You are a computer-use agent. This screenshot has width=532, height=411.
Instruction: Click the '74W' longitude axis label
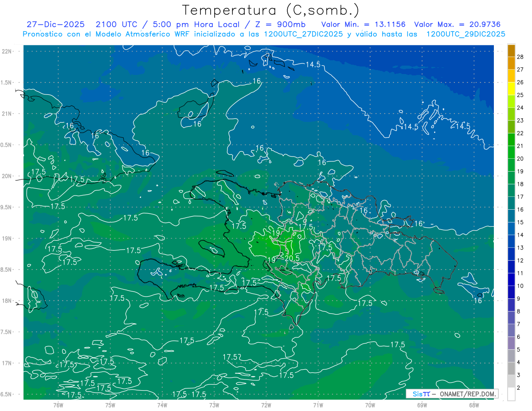(162, 405)
